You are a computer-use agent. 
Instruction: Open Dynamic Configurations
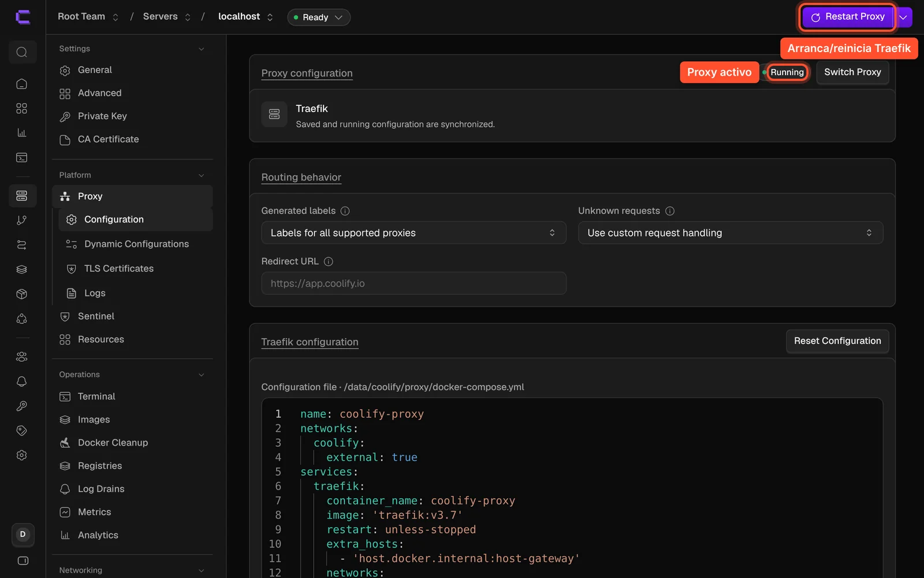coord(136,244)
